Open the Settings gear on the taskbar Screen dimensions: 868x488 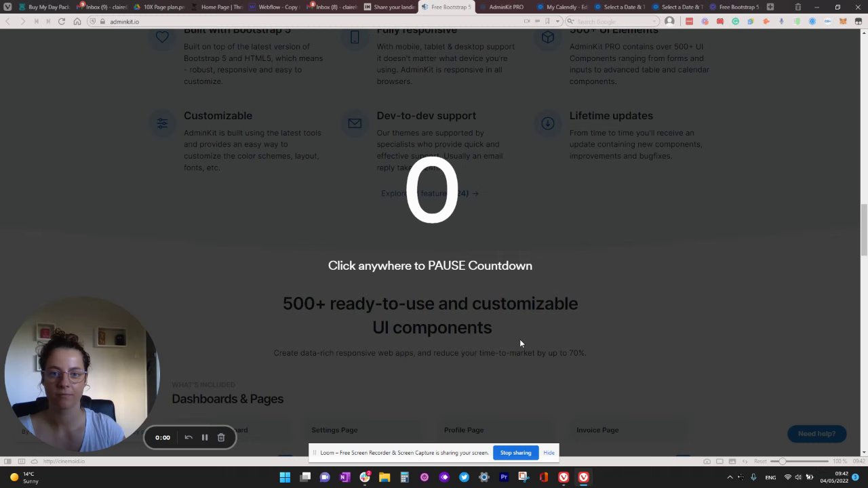click(x=484, y=477)
